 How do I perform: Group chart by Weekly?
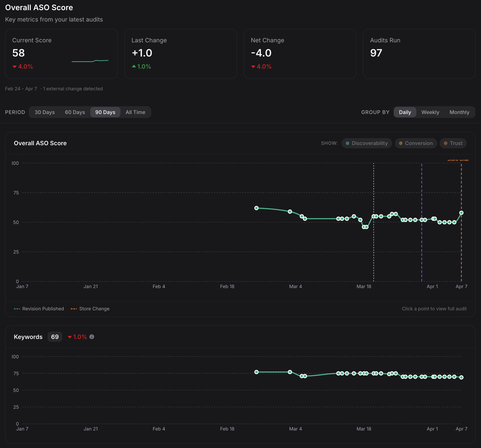pyautogui.click(x=430, y=112)
